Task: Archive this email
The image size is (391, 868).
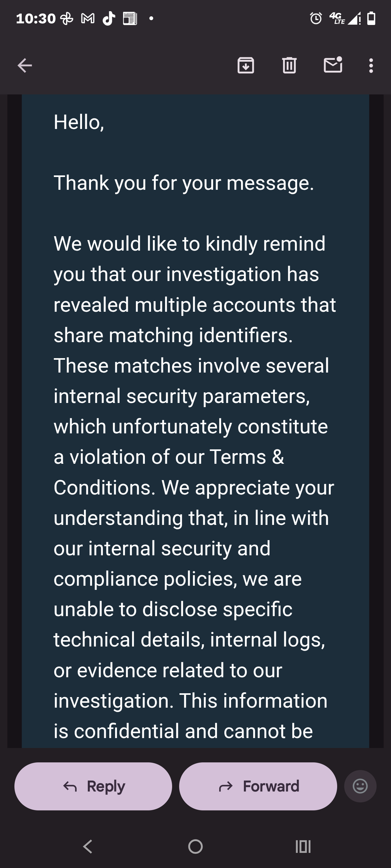Action: 245,65
